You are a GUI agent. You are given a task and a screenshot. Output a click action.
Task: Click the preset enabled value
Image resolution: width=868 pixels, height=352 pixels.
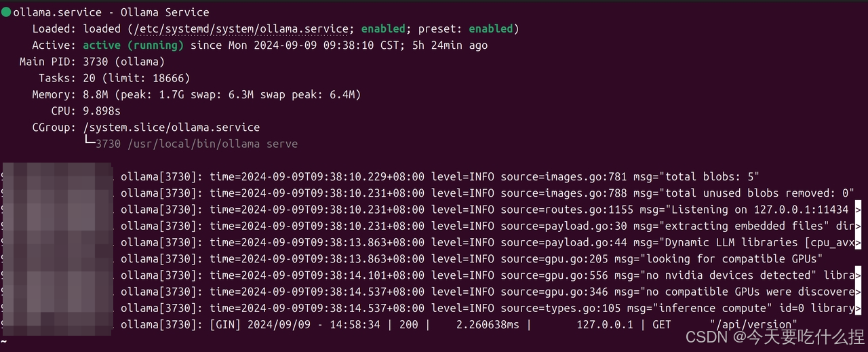(x=490, y=28)
